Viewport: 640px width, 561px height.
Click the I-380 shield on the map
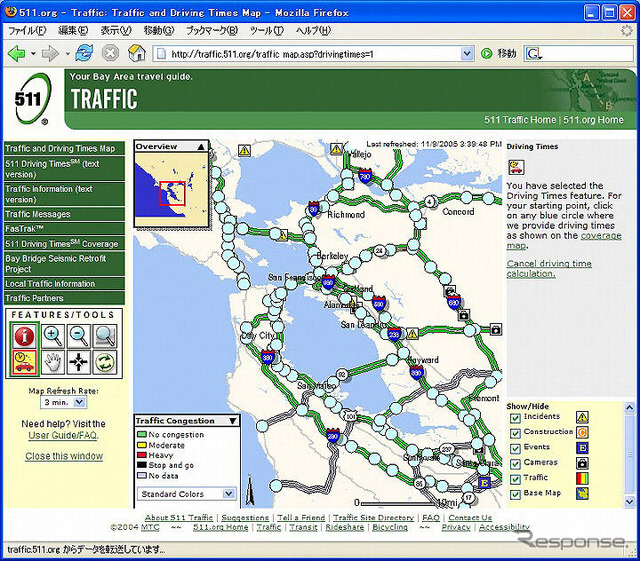tap(267, 357)
